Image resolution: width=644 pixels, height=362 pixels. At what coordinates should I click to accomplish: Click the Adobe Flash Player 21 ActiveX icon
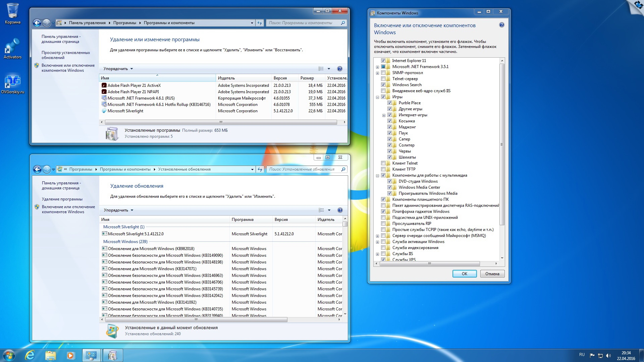[104, 85]
